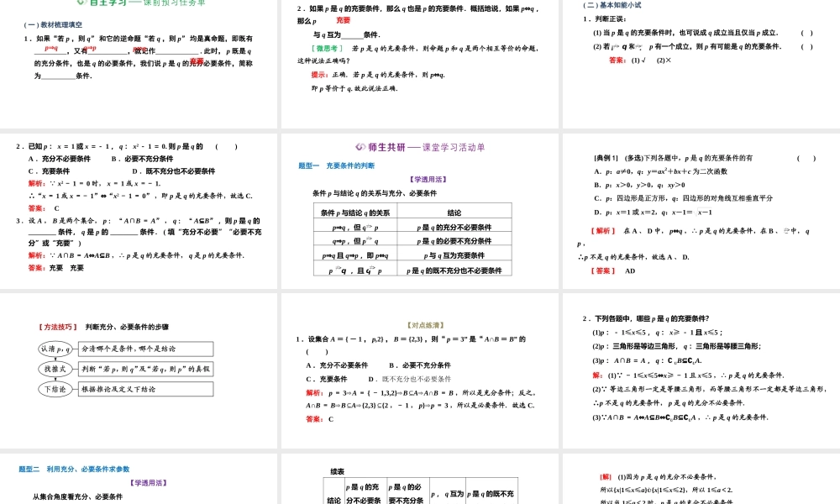Expand the 找准式 step box
Viewport: 840px width, 504px height.
(55, 369)
